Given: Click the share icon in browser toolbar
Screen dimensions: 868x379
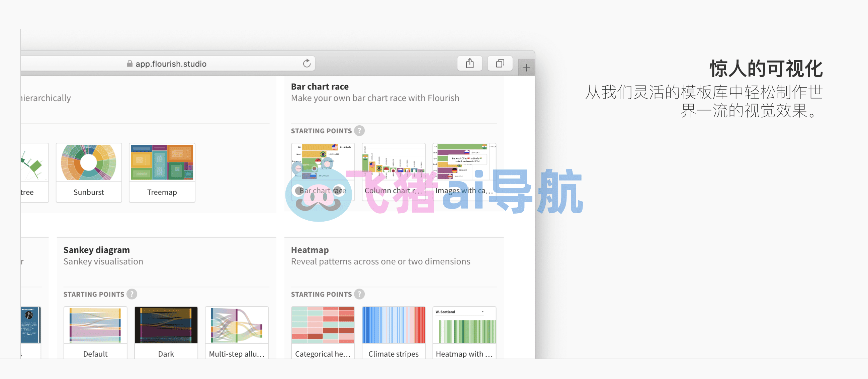Looking at the screenshot, I should (469, 63).
